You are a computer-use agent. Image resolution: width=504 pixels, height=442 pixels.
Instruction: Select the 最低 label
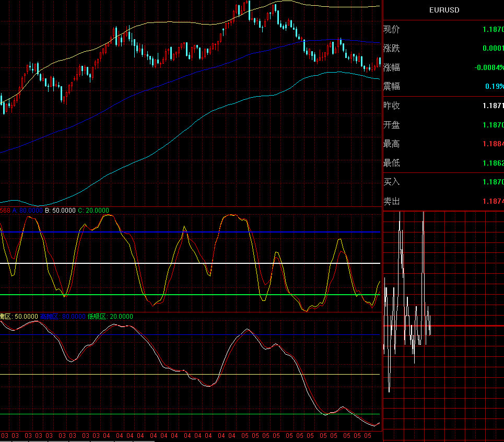point(392,163)
